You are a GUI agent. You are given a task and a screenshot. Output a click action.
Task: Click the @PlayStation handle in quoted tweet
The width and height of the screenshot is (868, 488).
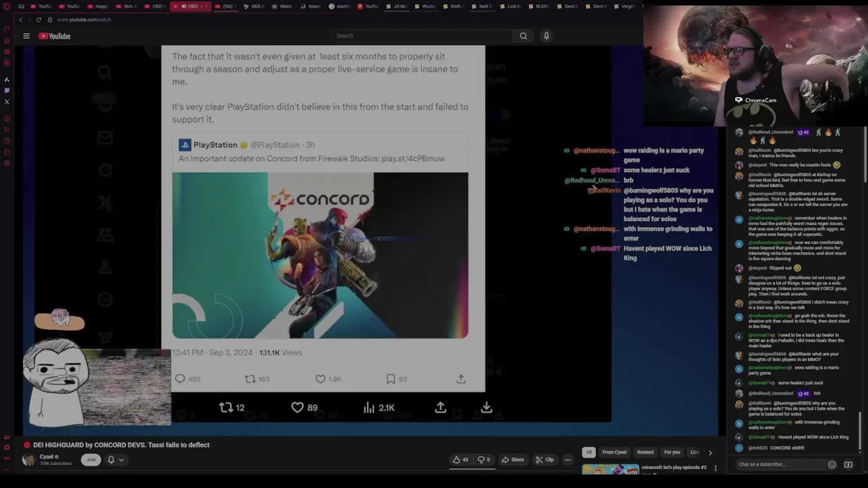[x=275, y=145]
